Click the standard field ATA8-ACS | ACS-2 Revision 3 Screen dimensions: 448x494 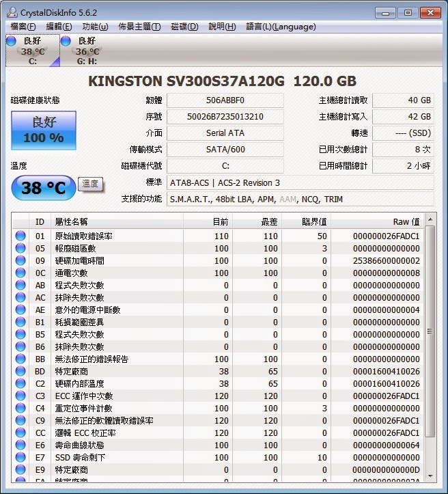point(300,182)
